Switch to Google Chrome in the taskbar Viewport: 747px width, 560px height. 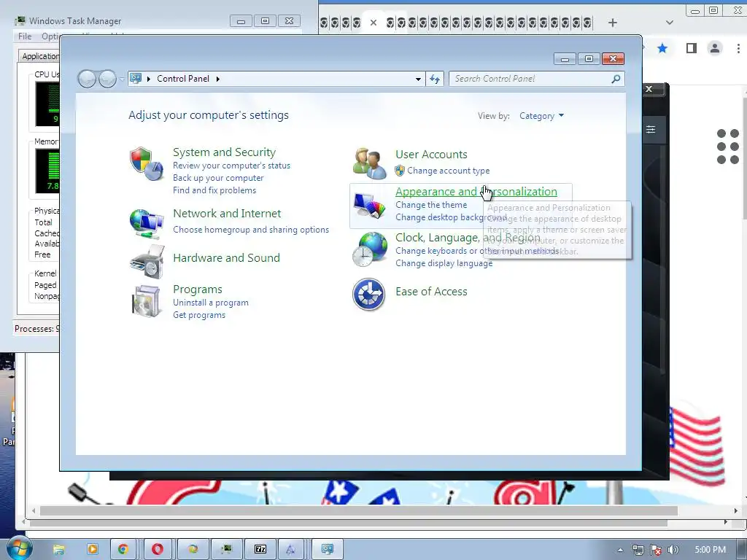(123, 549)
